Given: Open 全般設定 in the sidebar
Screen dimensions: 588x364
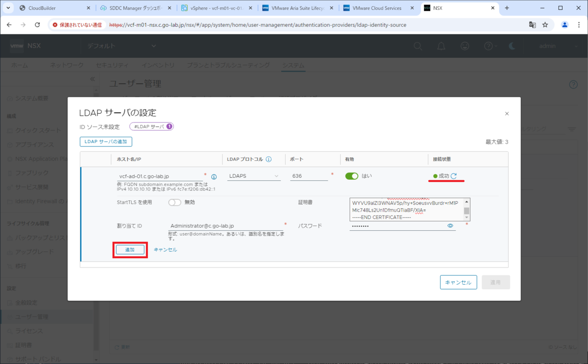Looking at the screenshot, I should pos(26,303).
